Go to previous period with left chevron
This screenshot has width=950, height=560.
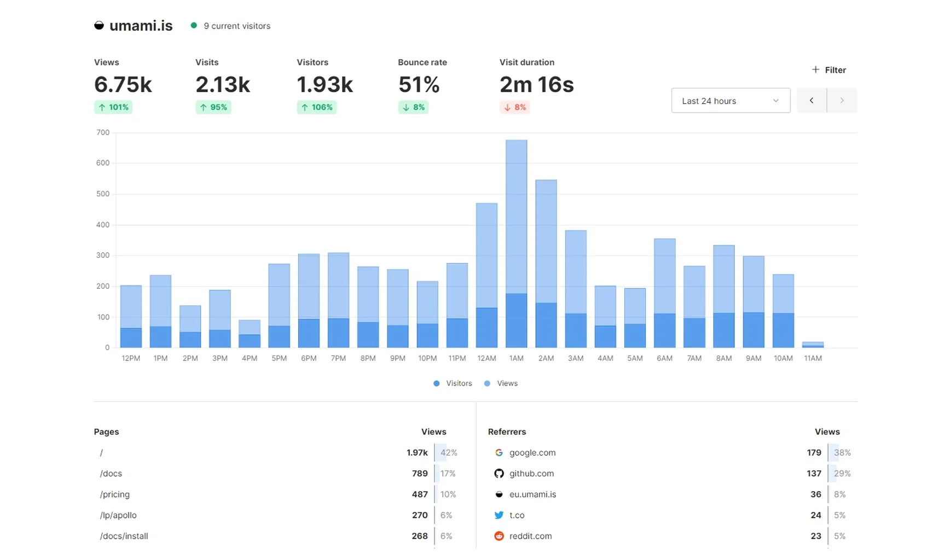coord(812,101)
